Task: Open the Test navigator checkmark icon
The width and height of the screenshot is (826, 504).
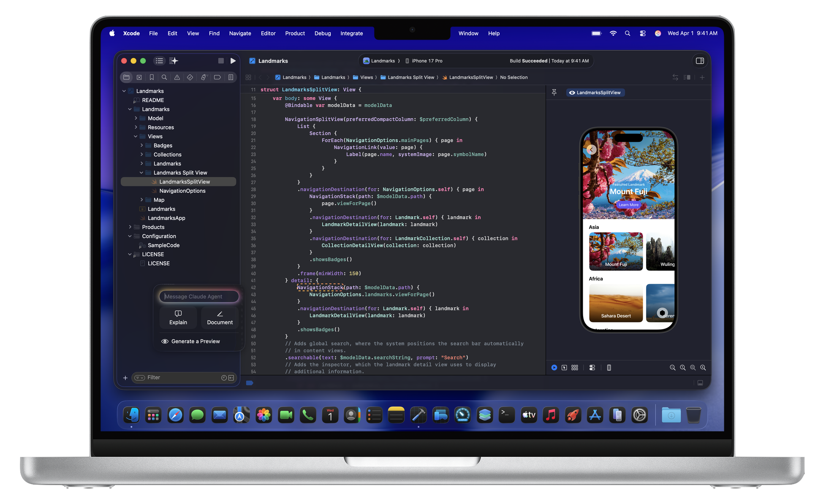Action: point(190,77)
